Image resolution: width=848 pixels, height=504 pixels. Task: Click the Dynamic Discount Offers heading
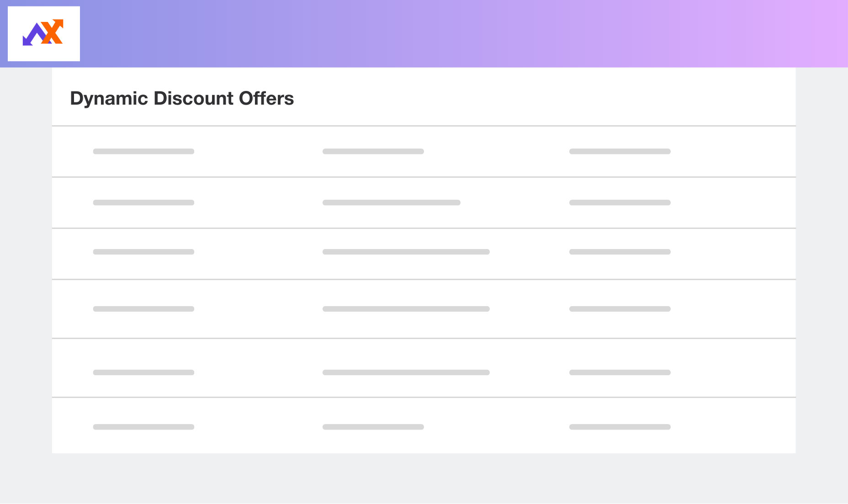[182, 99]
